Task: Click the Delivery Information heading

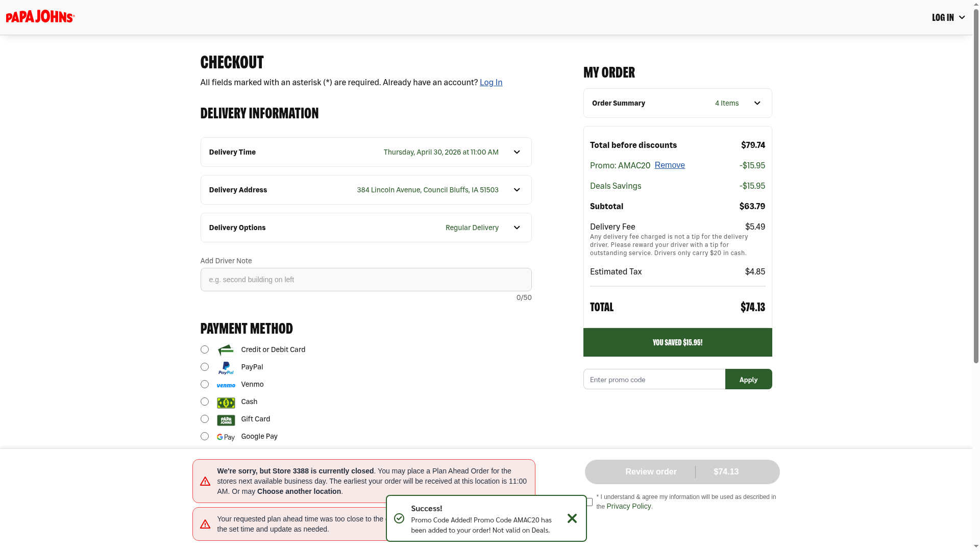Action: click(259, 113)
